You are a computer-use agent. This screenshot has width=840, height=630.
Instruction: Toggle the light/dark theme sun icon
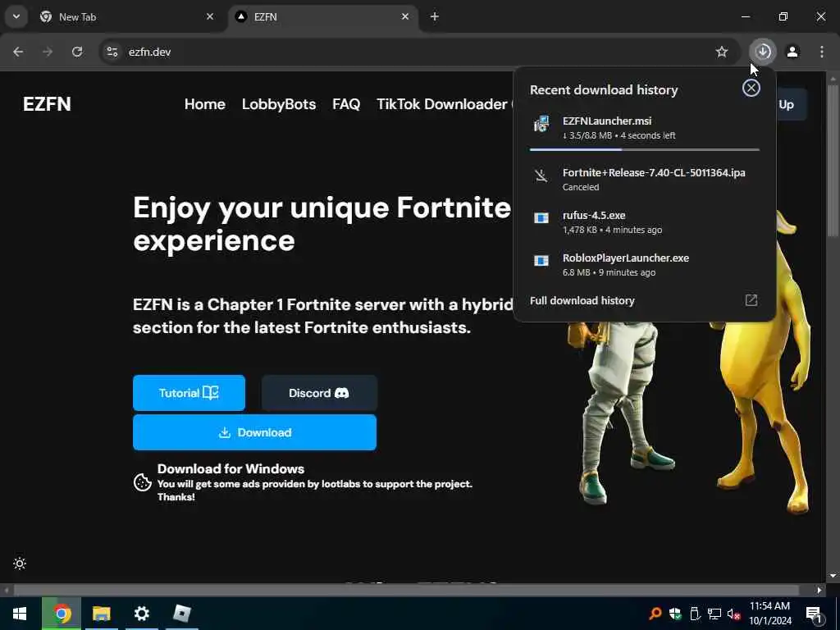click(20, 564)
